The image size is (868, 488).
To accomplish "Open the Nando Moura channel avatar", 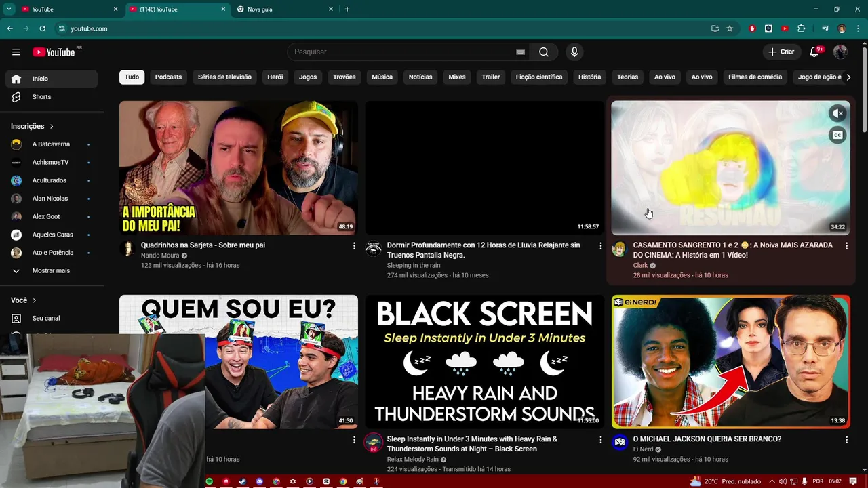I will tap(127, 248).
